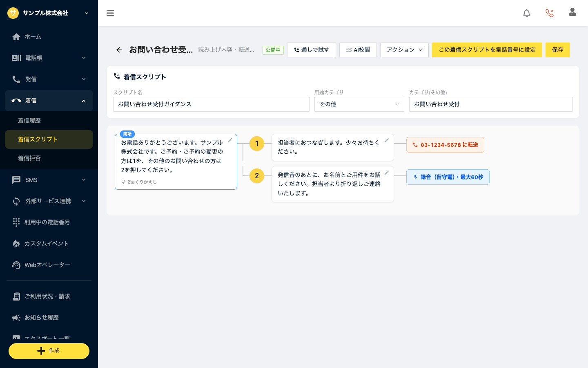
Task: Click the 保存 button
Action: (558, 50)
